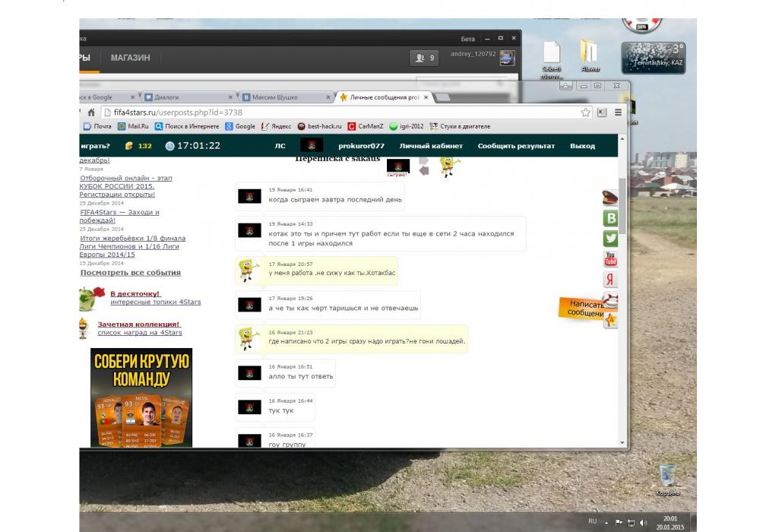
Task: Open the Посмотреть все события link
Action: point(131,273)
